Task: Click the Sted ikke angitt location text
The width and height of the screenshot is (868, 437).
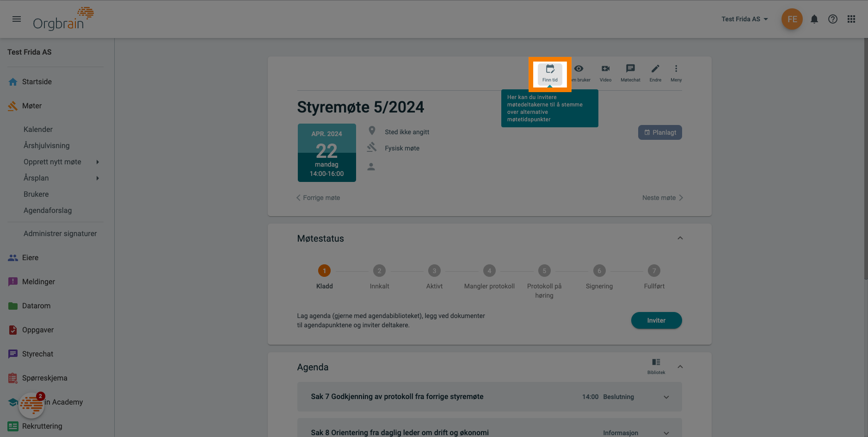Action: click(x=407, y=132)
